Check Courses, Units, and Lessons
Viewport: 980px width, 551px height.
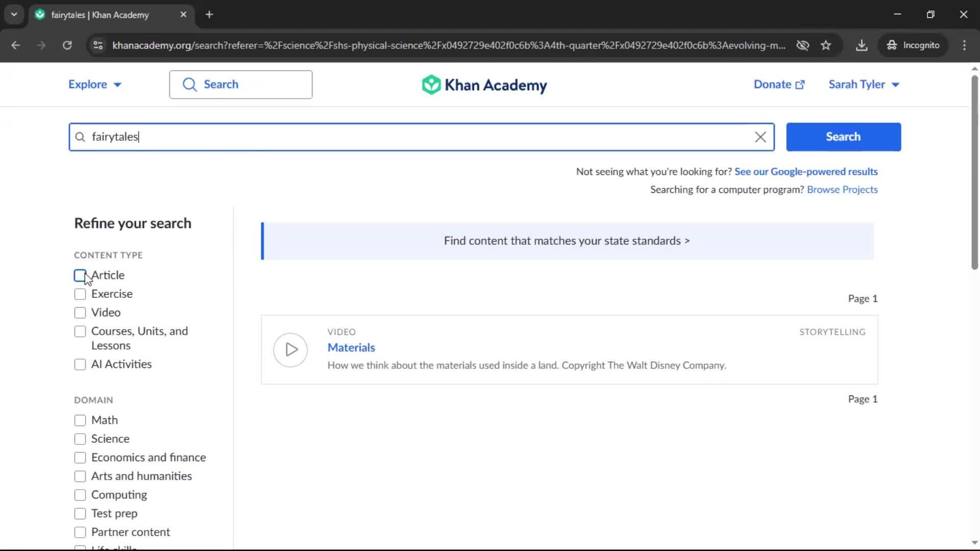pyautogui.click(x=80, y=332)
